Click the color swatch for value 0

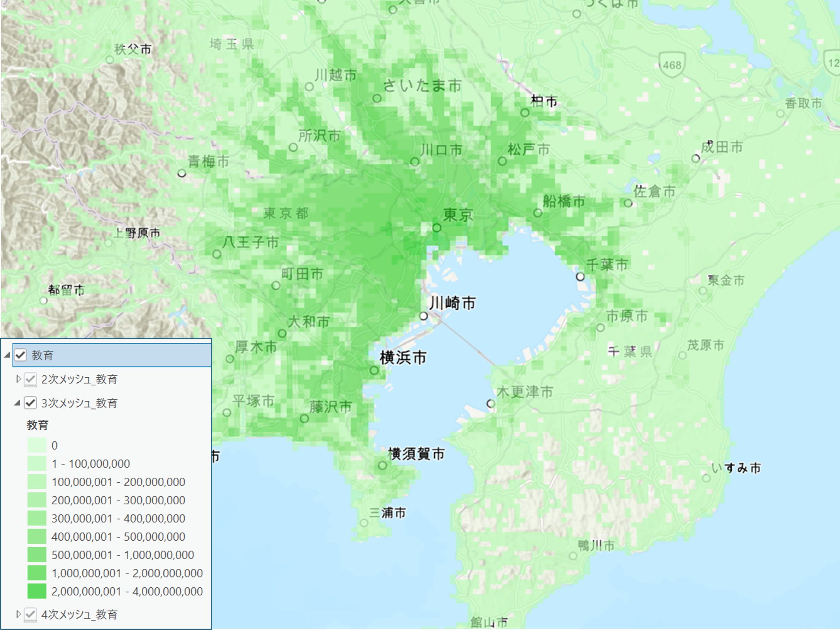click(37, 446)
